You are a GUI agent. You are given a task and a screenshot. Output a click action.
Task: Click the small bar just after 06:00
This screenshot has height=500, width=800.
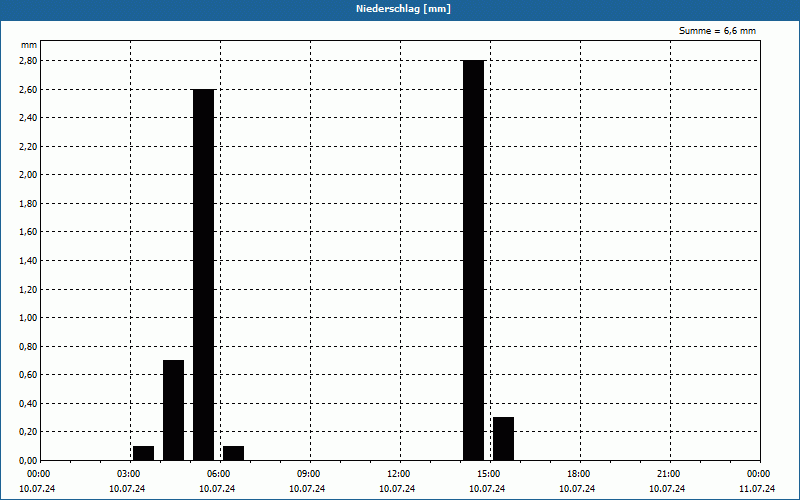click(x=234, y=453)
